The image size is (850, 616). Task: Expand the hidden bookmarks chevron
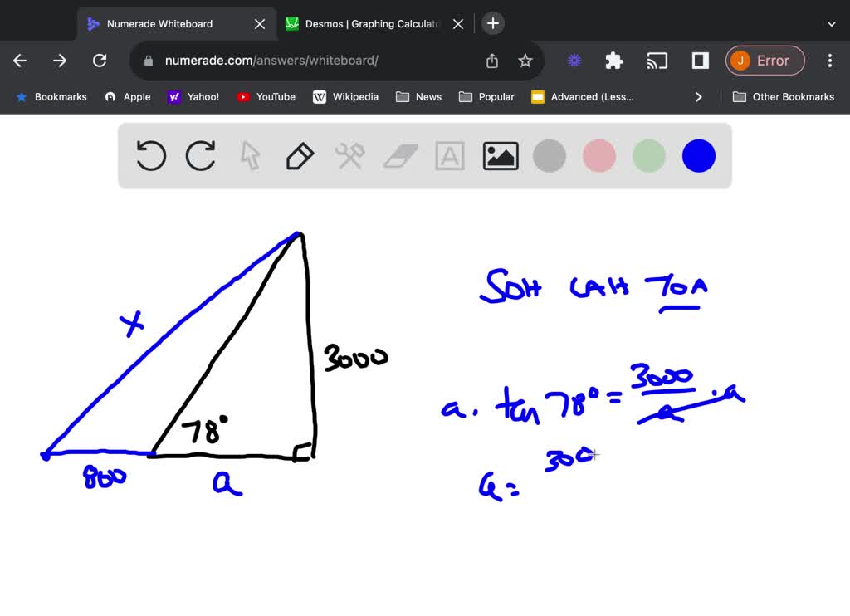[x=699, y=96]
